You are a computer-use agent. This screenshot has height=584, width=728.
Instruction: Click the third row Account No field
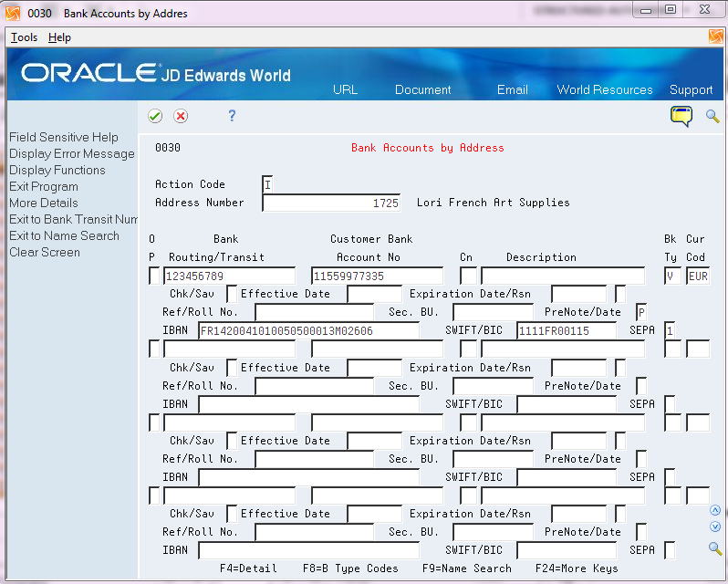(377, 422)
